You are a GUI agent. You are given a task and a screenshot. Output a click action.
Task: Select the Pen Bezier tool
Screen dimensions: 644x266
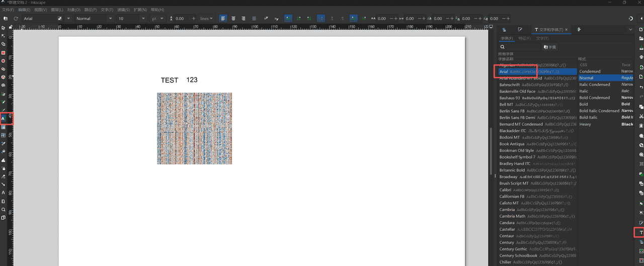tap(3, 94)
